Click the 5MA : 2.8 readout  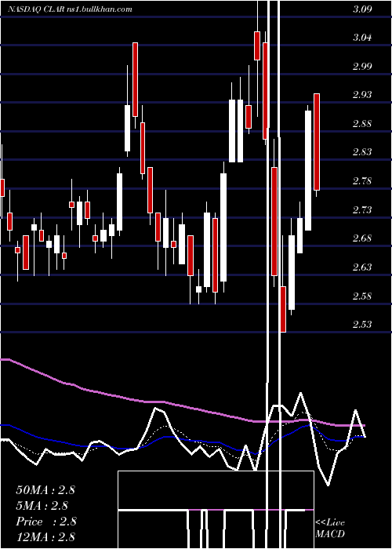pos(42,506)
